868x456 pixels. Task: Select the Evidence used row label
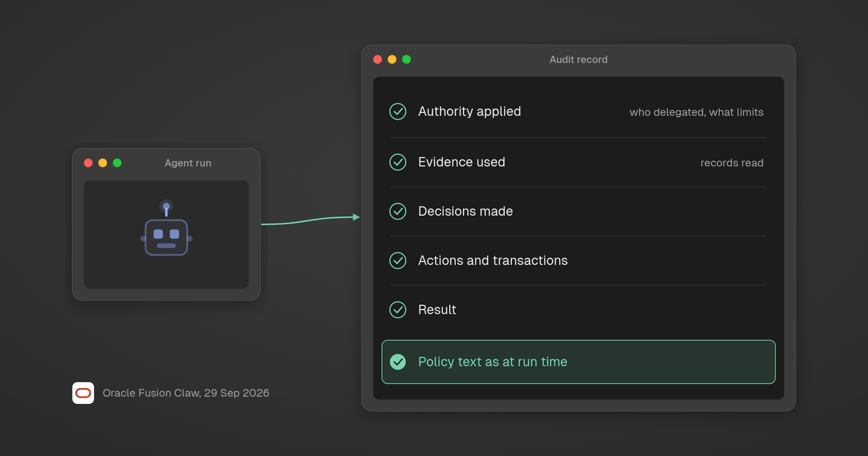point(461,162)
